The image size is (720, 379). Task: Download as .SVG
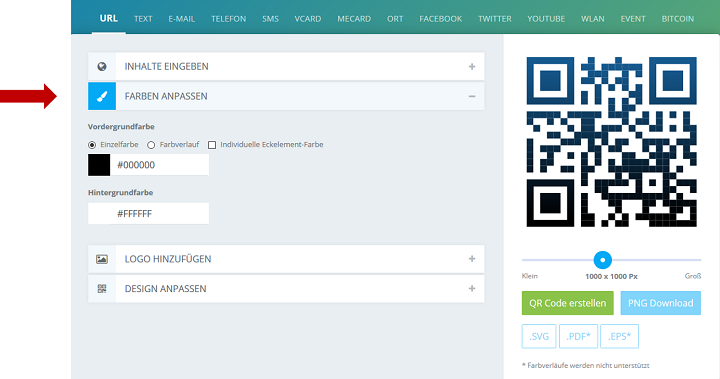(539, 336)
